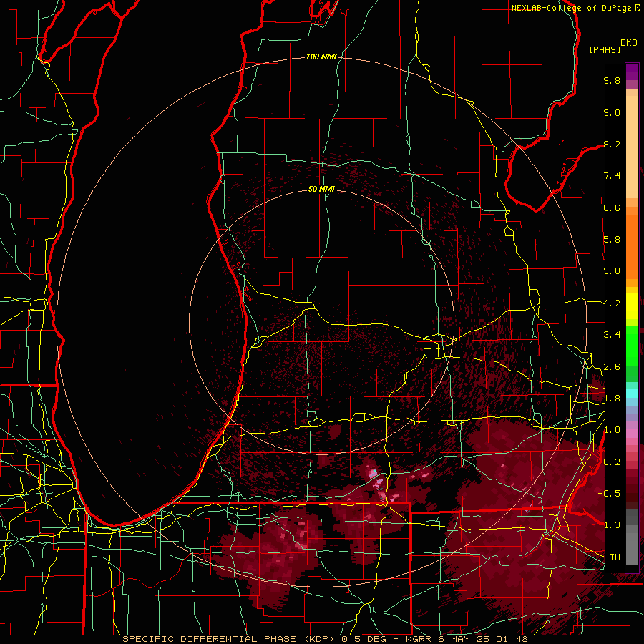Click the 50 NMI range ring label

[x=321, y=189]
